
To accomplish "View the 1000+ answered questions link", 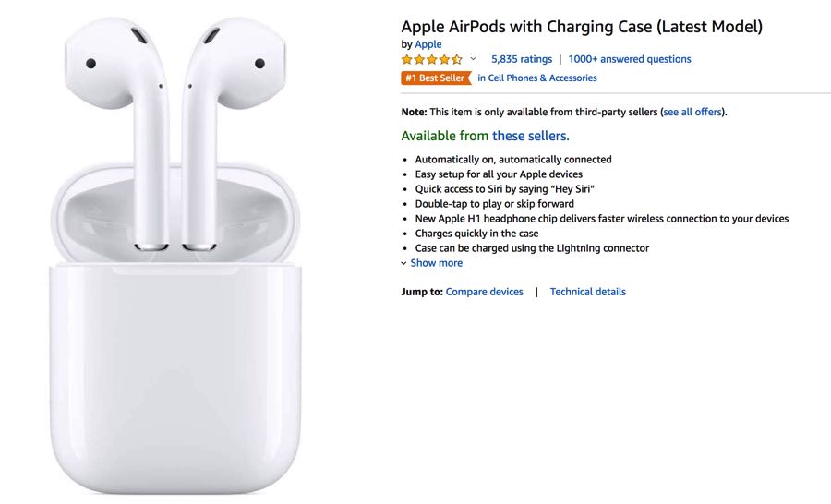I will [x=630, y=59].
